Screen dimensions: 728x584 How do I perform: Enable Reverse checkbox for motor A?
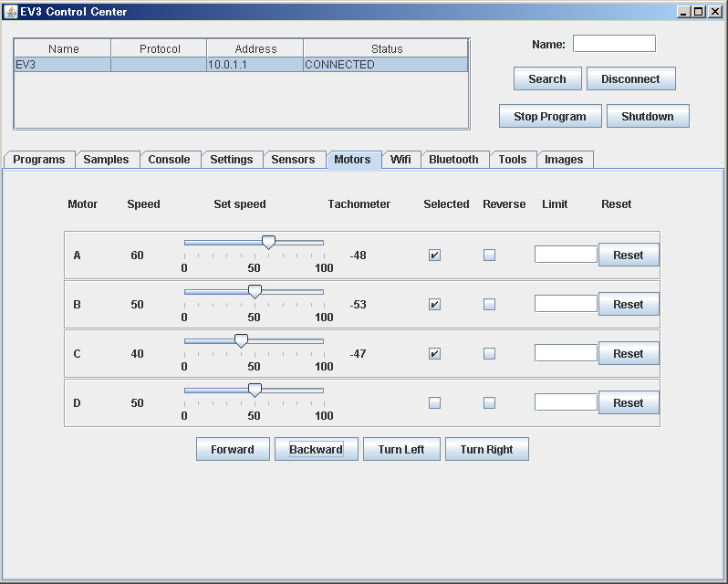click(x=489, y=255)
